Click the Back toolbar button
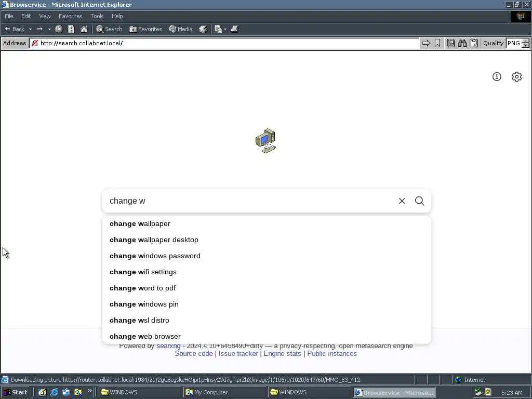 (x=15, y=29)
